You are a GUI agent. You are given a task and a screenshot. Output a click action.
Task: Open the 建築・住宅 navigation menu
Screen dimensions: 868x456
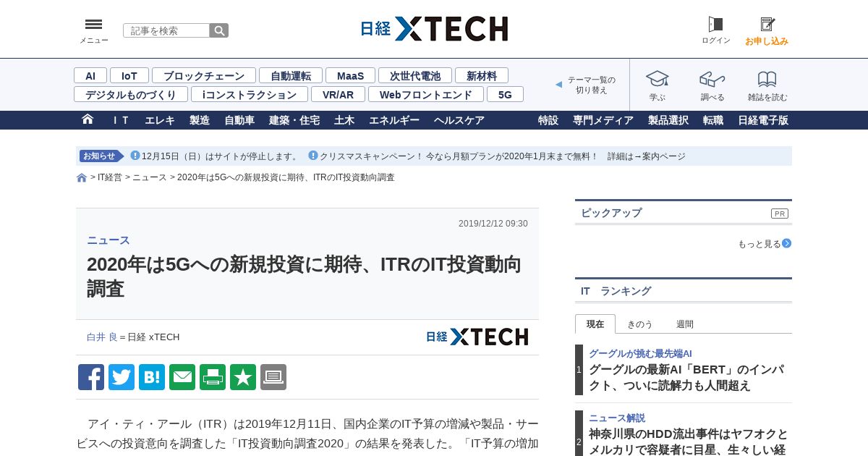click(294, 120)
